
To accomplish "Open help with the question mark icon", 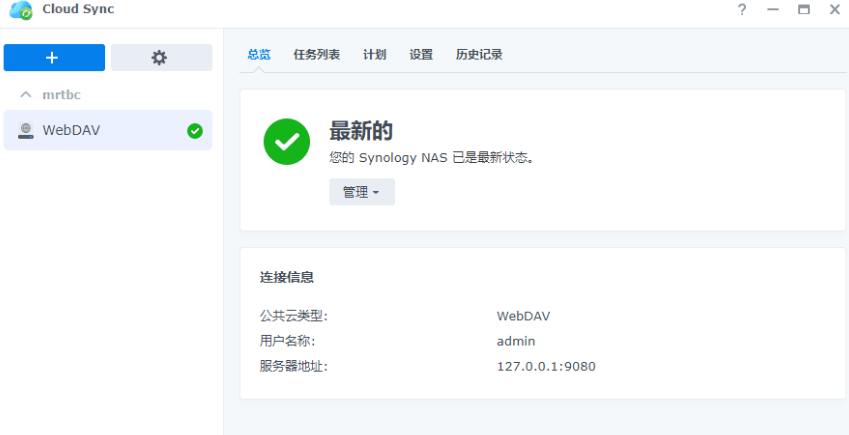I will coord(742,10).
